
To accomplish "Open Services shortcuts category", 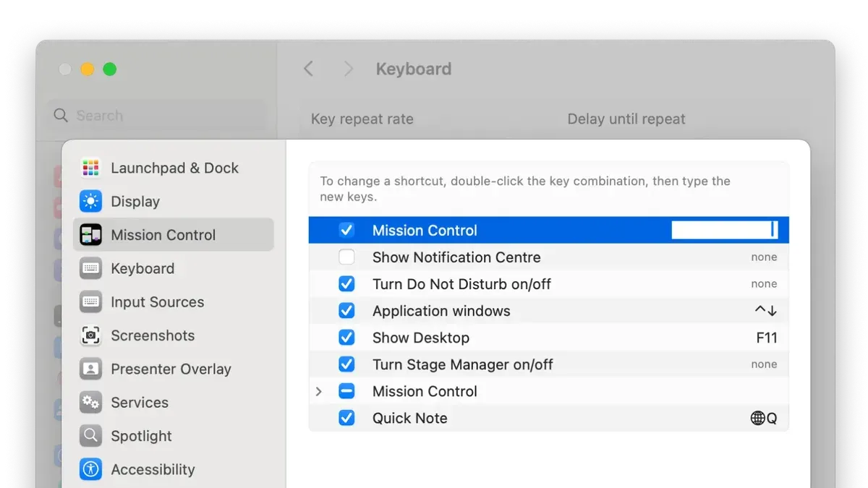I will (x=174, y=402).
